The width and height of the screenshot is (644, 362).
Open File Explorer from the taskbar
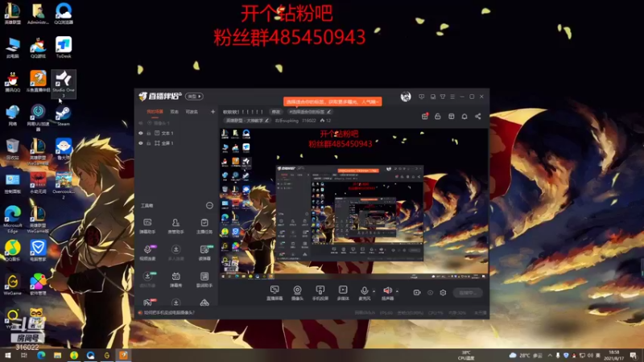pos(57,355)
